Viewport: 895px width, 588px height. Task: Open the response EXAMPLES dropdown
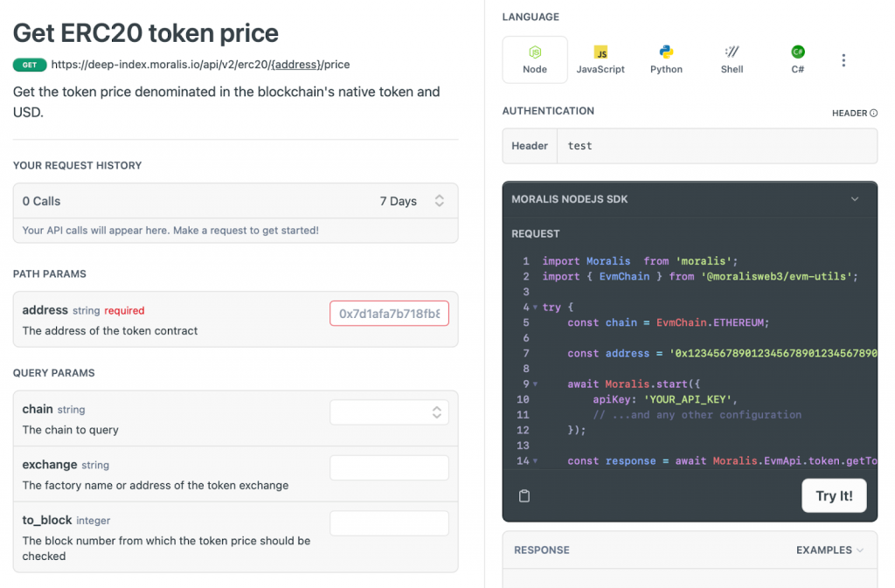829,550
